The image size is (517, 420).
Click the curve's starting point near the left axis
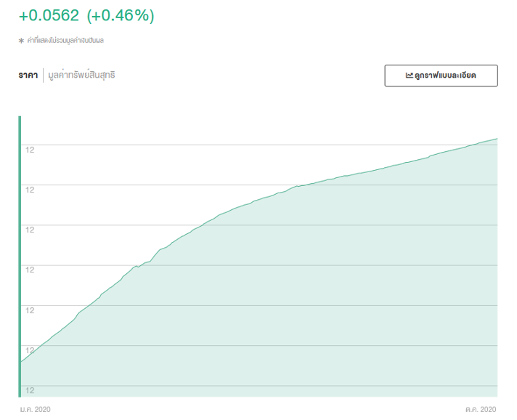click(x=22, y=361)
